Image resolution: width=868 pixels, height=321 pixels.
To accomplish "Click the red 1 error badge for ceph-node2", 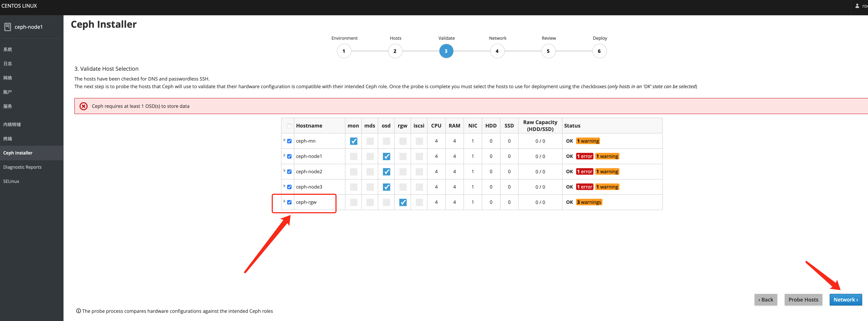I will (x=584, y=172).
